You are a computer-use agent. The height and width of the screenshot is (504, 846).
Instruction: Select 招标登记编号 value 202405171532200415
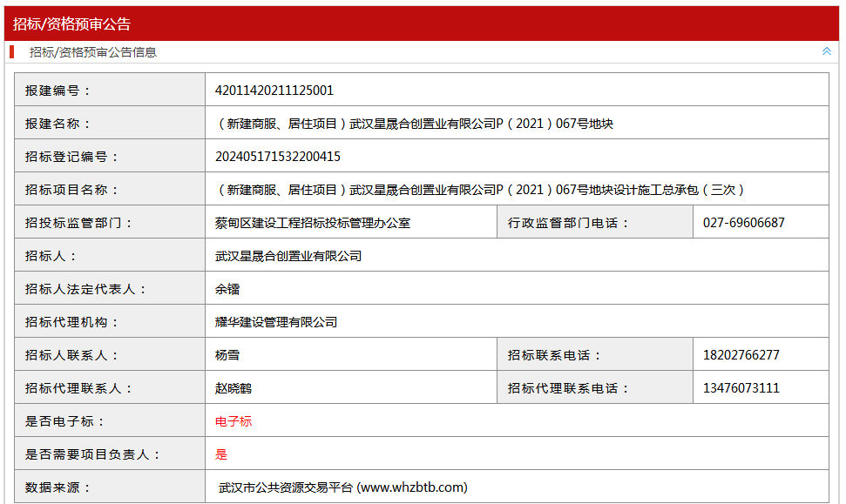(x=277, y=157)
